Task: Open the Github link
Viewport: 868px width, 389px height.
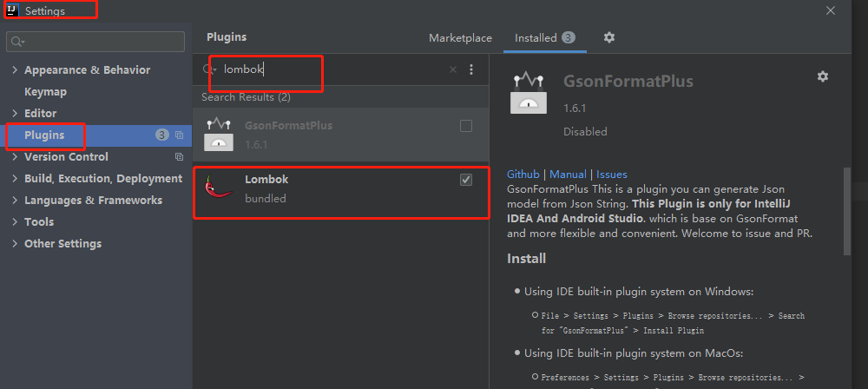Action: (x=523, y=174)
